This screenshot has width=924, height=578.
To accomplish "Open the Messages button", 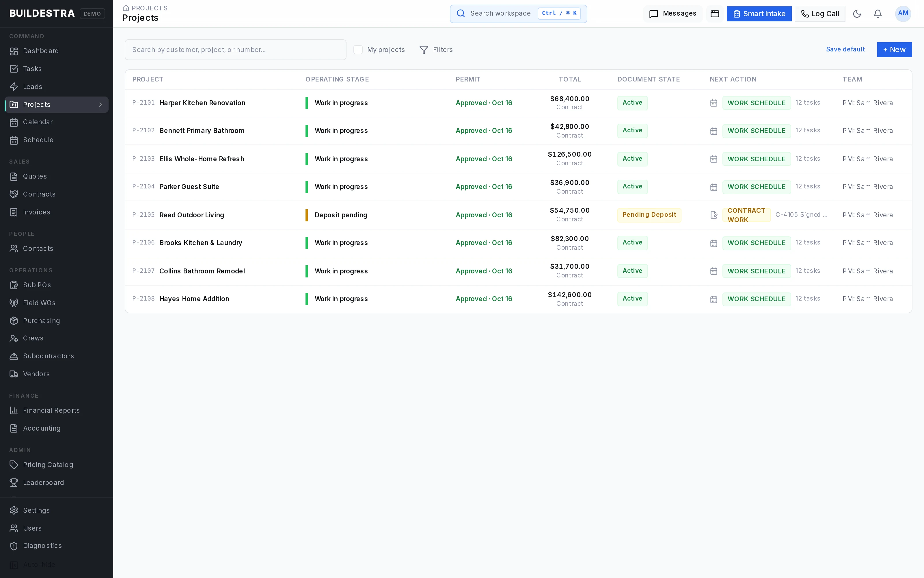I will pyautogui.click(x=673, y=14).
